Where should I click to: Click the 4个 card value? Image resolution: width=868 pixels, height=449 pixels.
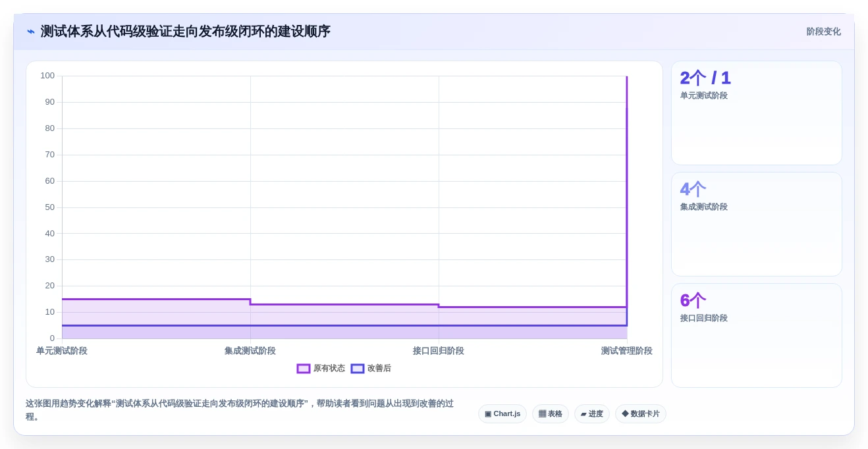[693, 189]
